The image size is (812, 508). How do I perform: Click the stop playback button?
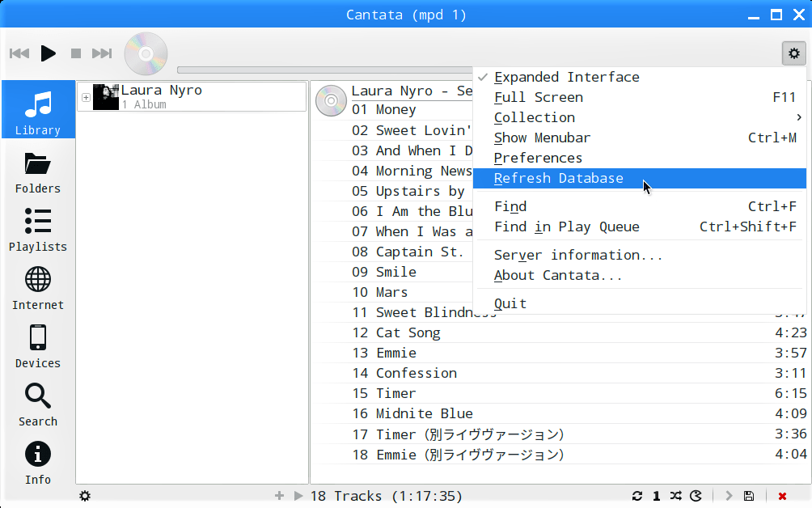pyautogui.click(x=75, y=53)
